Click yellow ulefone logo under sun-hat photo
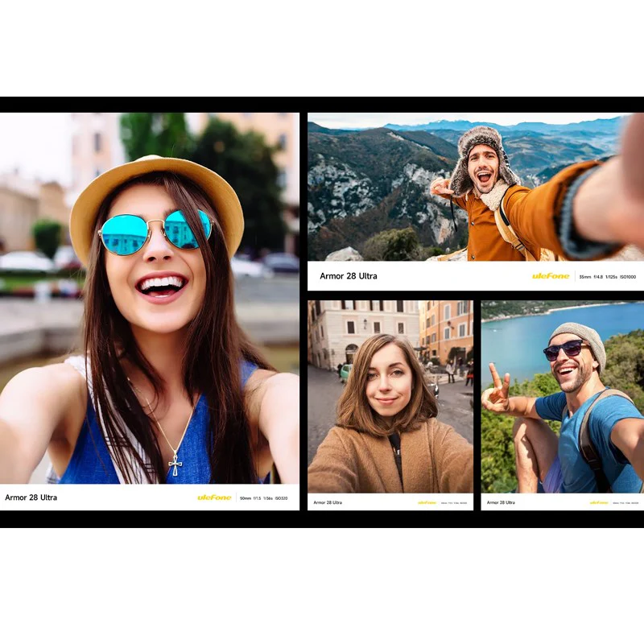 [x=214, y=497]
